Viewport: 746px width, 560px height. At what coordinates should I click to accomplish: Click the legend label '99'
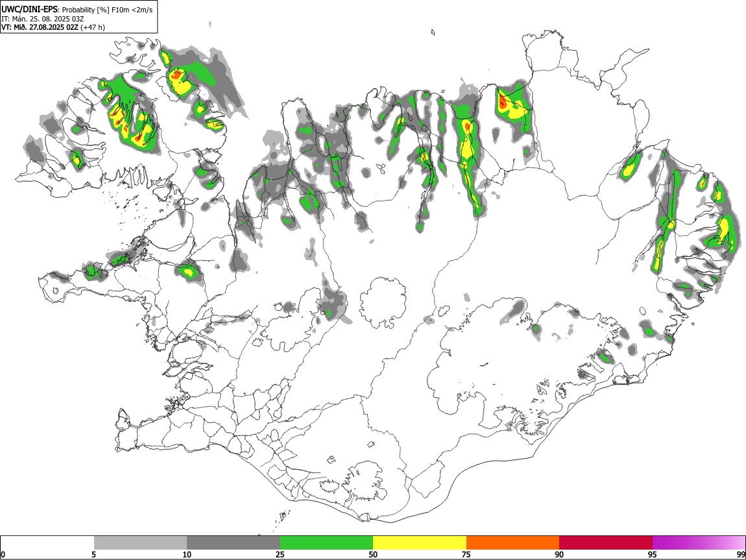[x=740, y=555]
